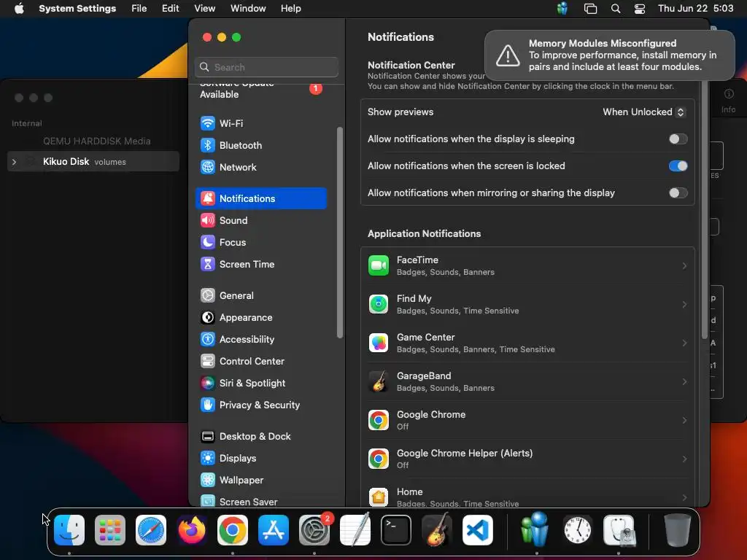747x560 pixels.
Task: Select QEMU HARDDISK Media in Disk Utility
Action: [x=97, y=141]
